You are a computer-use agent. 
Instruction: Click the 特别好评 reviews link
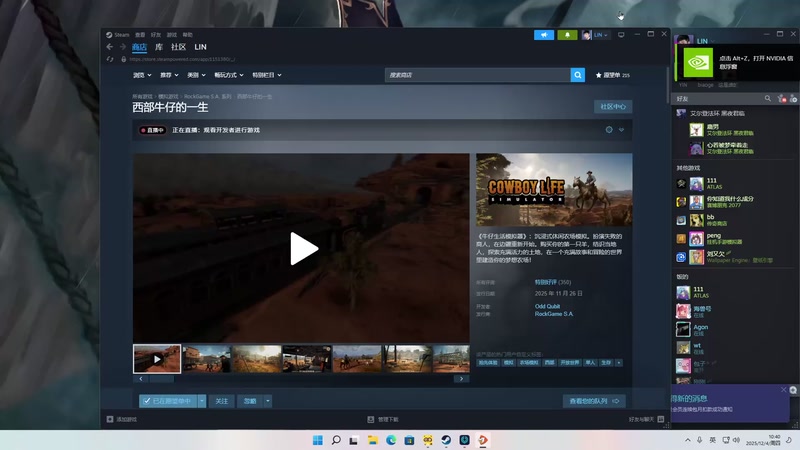[x=545, y=282]
